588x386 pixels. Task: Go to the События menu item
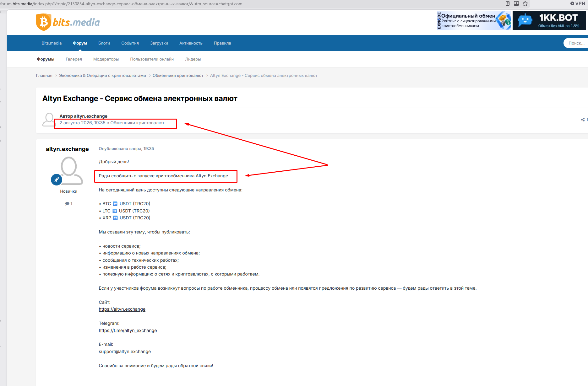(x=130, y=43)
